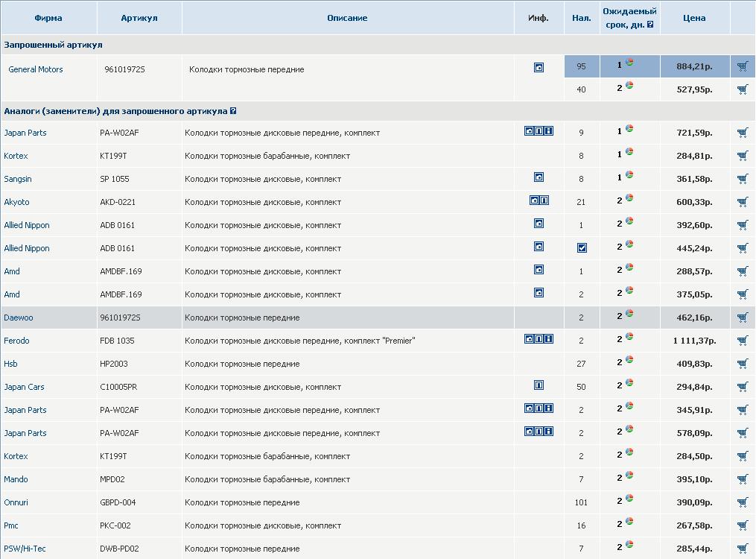Click Ferodo description with "Premier" text
Screen dimensions: 756x559
pyautogui.click(x=300, y=341)
